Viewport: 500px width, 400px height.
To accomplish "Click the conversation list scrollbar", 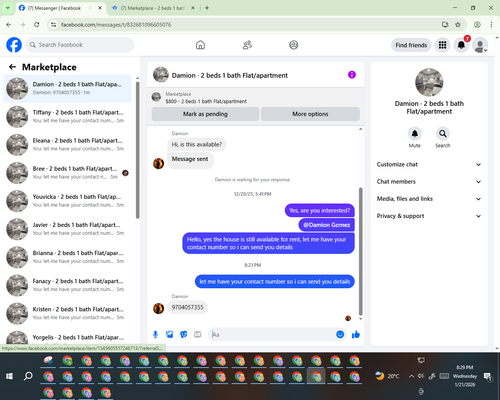I will 137,150.
